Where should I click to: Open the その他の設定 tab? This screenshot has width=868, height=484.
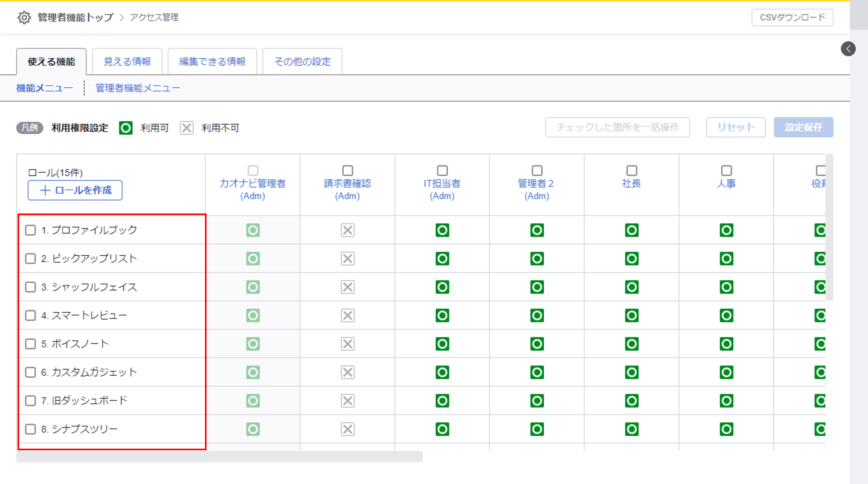point(302,62)
